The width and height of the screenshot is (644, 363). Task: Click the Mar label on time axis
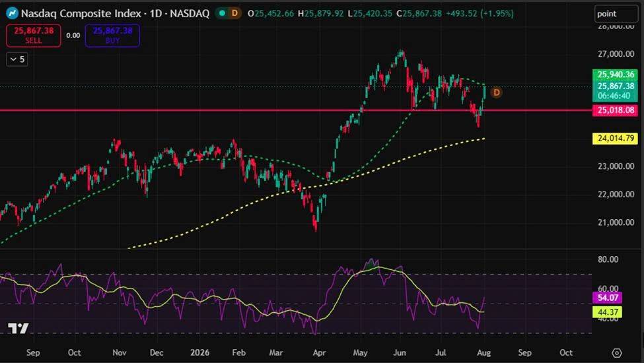[275, 352]
